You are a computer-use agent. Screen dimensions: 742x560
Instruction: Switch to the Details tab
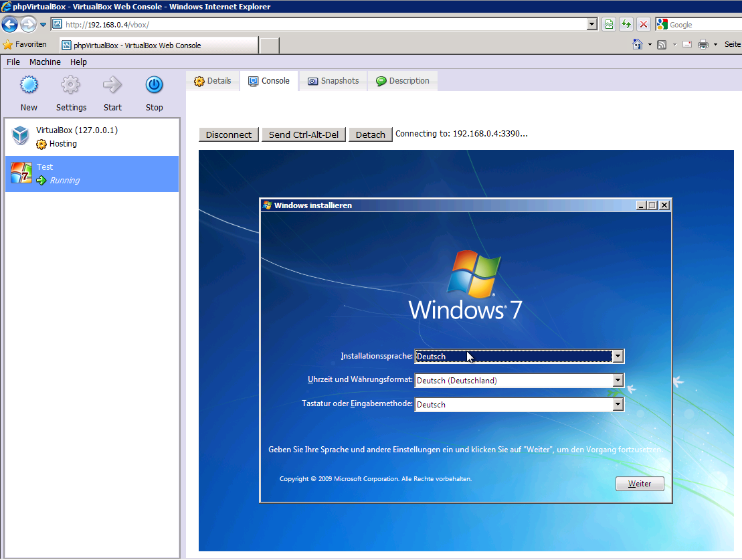click(213, 81)
